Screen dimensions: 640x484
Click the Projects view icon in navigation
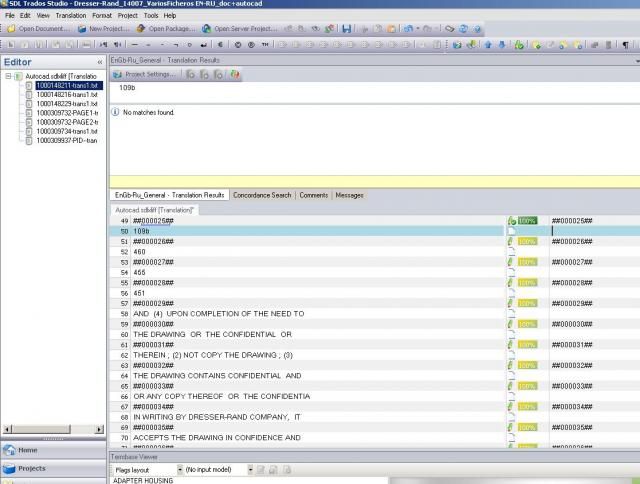point(9,468)
